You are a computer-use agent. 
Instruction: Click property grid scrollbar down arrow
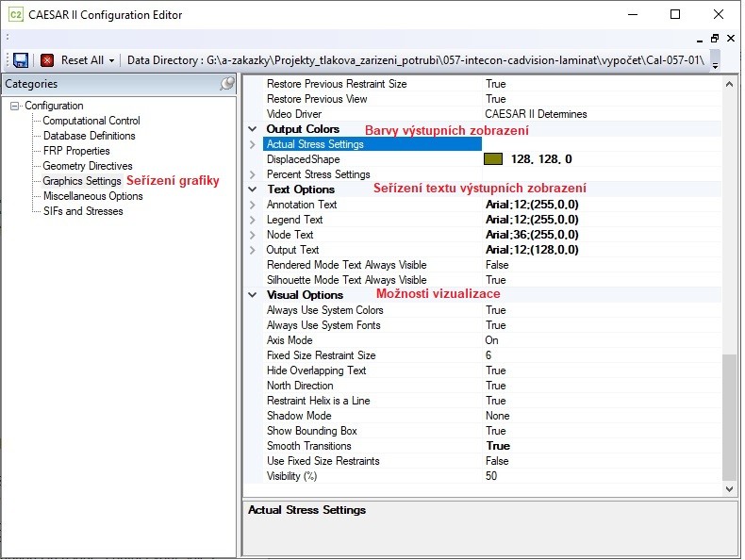coord(729,489)
